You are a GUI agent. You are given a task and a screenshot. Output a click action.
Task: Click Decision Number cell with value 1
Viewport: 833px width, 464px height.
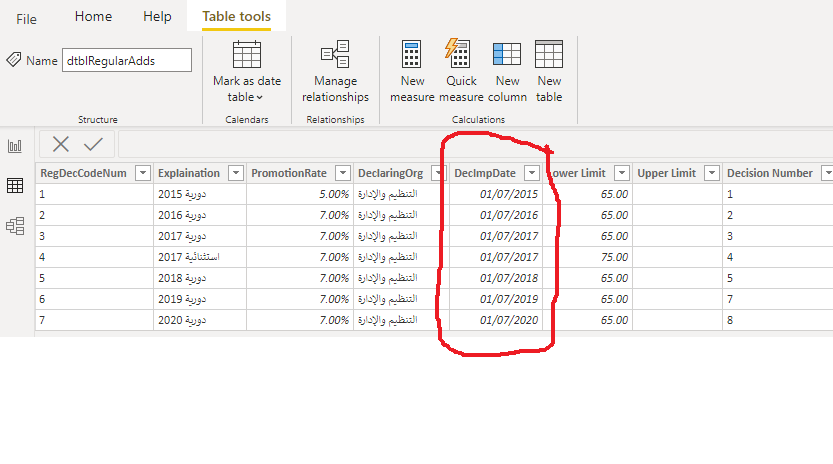[778, 194]
